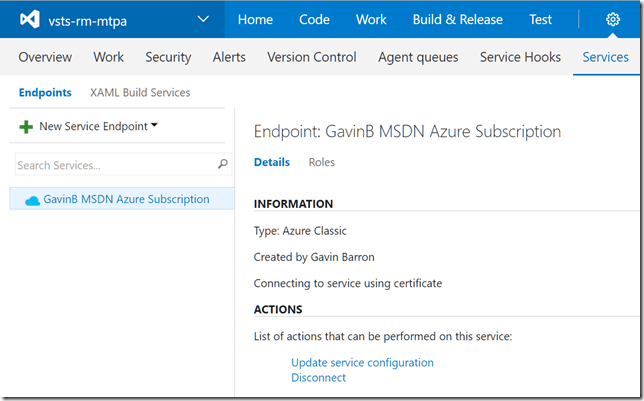The height and width of the screenshot is (401, 644).
Task: Open the Service Hooks tab
Action: [520, 57]
